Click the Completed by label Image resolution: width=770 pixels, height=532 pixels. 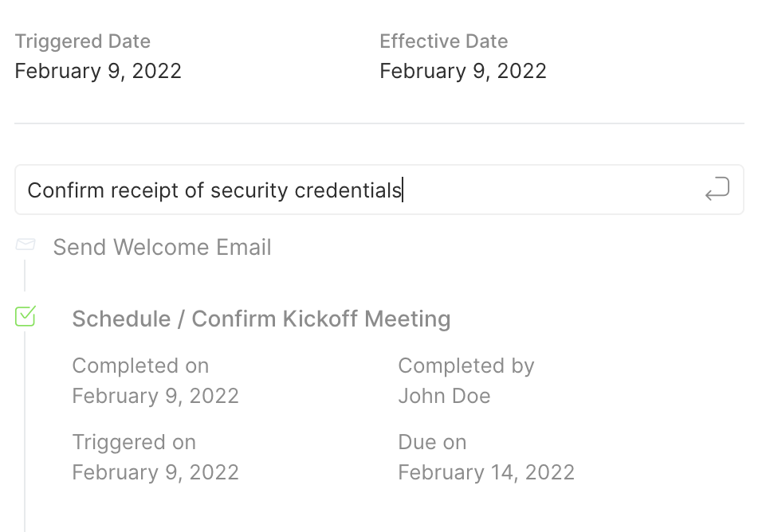coord(466,366)
